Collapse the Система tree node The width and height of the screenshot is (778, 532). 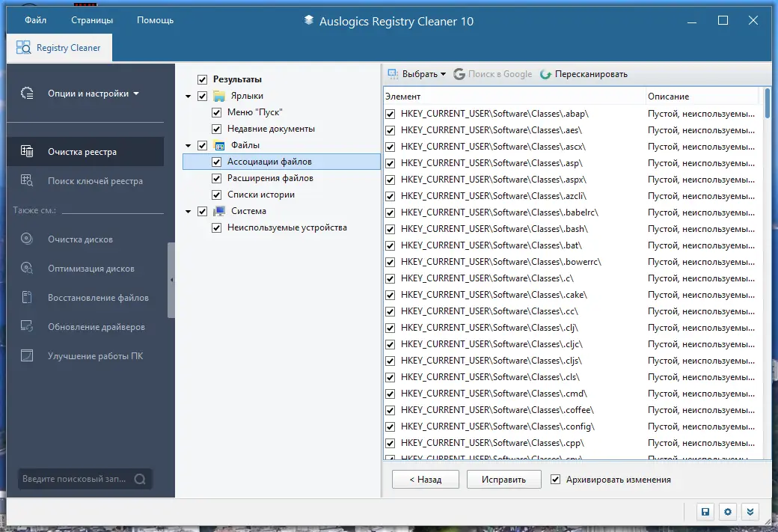pyautogui.click(x=188, y=212)
